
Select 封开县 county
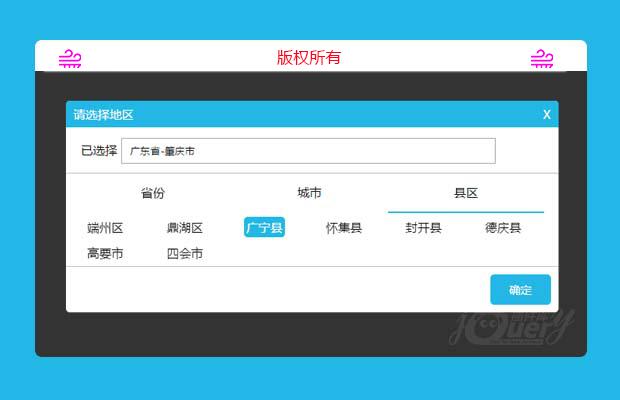coord(423,228)
